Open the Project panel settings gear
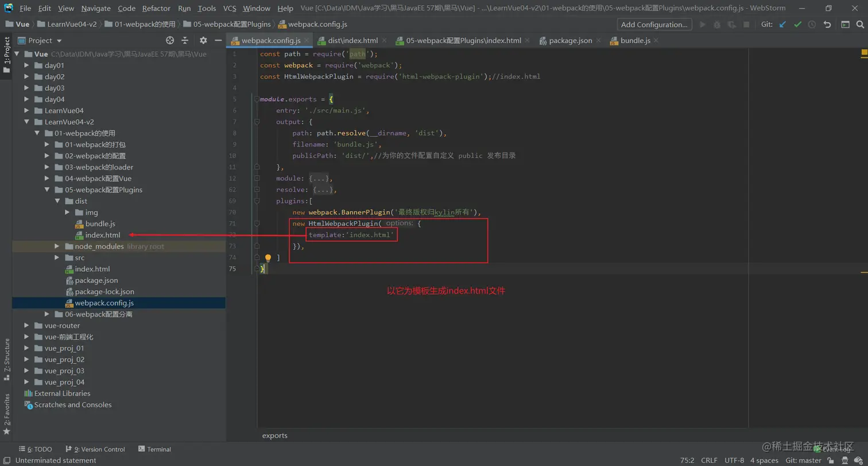 (203, 40)
